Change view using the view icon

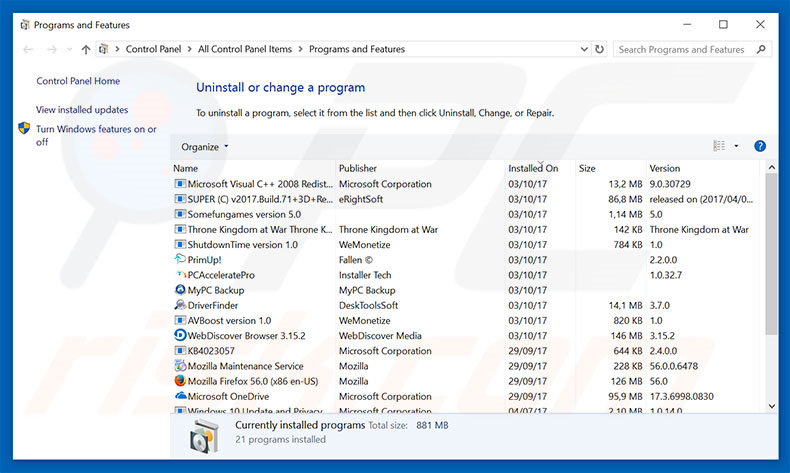[719, 146]
